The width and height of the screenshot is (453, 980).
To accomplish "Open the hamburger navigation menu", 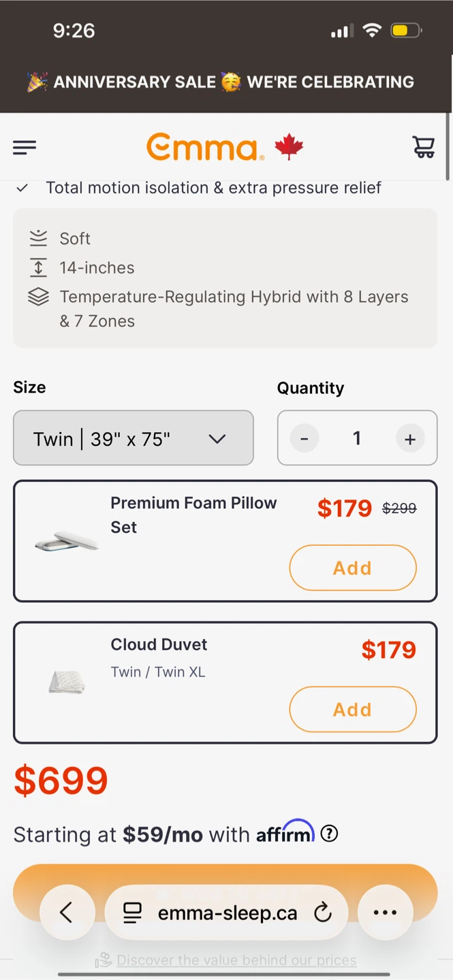I will click(25, 147).
